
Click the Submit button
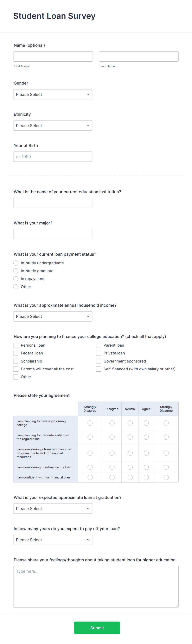(97, 628)
